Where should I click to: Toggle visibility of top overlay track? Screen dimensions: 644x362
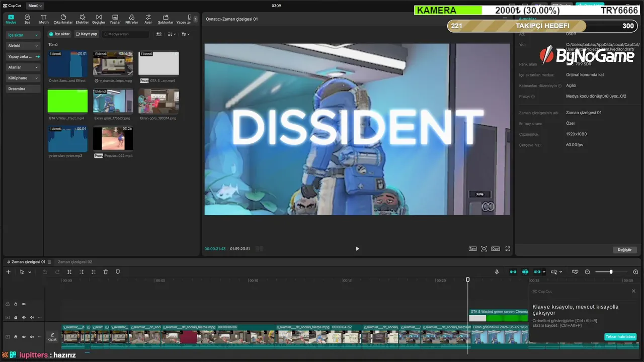coord(24,304)
